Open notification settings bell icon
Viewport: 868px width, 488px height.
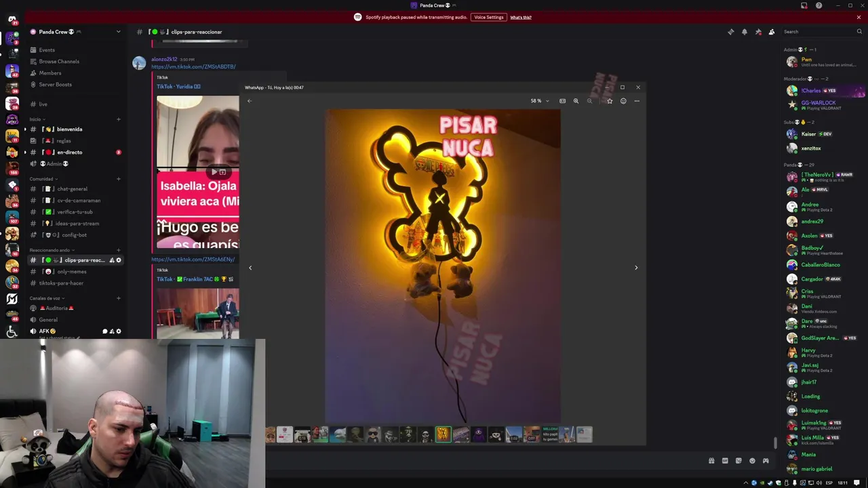(x=744, y=32)
